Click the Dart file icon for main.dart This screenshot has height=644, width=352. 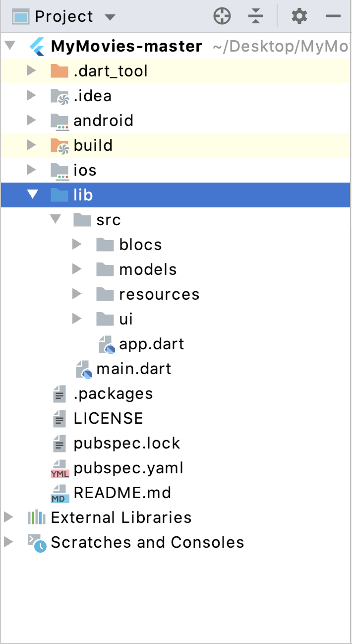tap(84, 369)
